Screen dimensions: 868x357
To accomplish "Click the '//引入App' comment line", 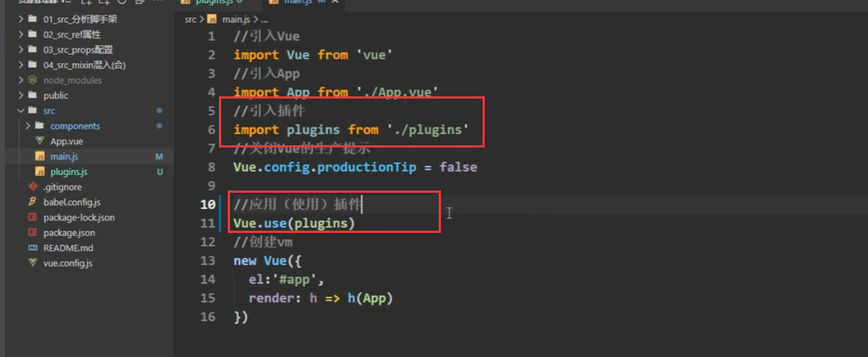I will pyautogui.click(x=266, y=74).
